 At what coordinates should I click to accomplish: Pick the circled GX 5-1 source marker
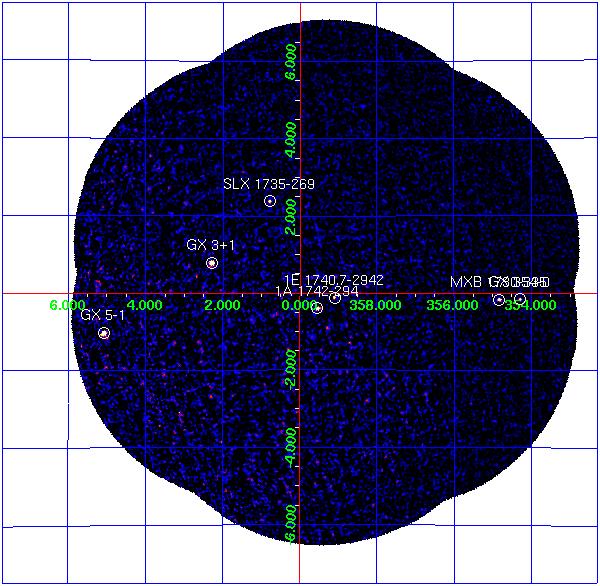[104, 333]
